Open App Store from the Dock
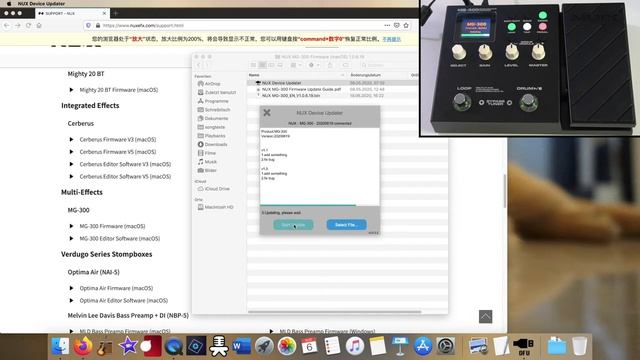 (423, 346)
